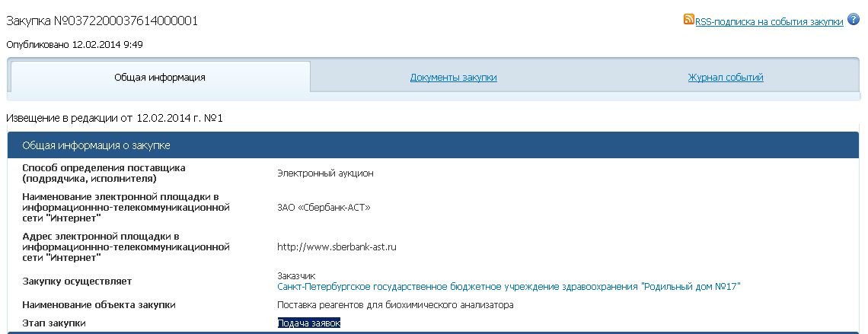Screen dimensions: 868x334
Task: Open the Журнал событий tab
Action: (x=725, y=78)
